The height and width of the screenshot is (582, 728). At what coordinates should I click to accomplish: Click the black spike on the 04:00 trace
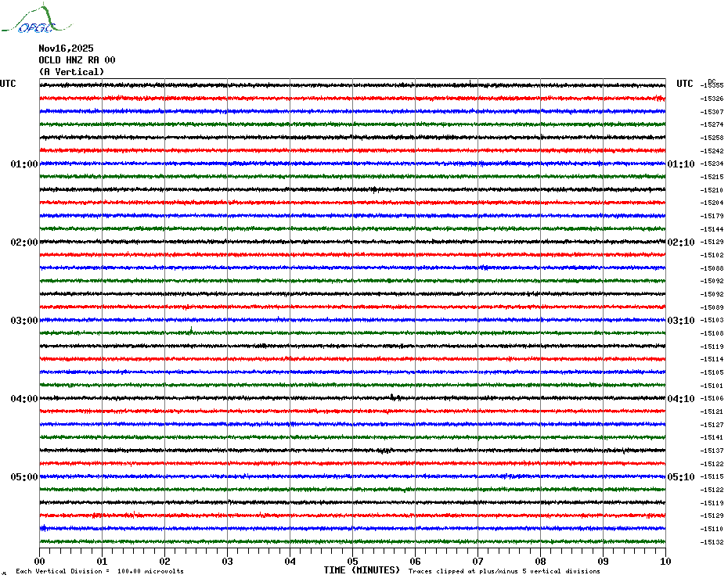pyautogui.click(x=393, y=397)
